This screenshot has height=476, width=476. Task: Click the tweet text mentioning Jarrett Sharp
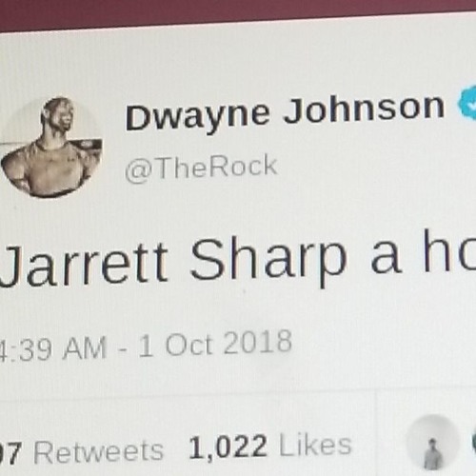click(x=238, y=259)
